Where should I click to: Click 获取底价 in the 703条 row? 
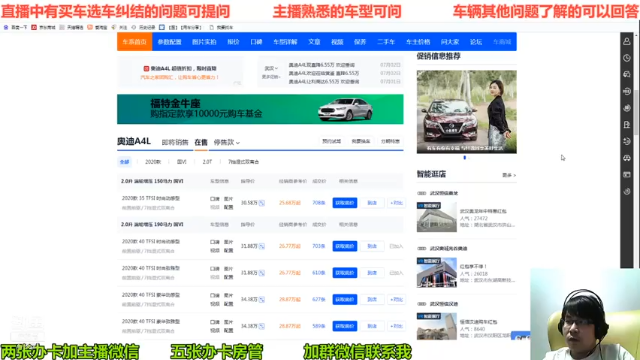[344, 246]
